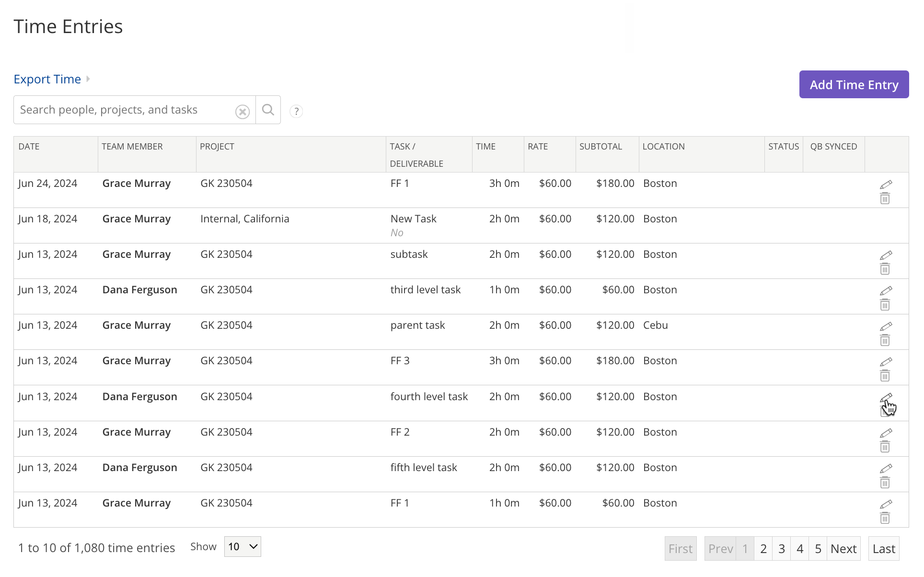Click the Add Time Entry button
The image size is (924, 577).
pyautogui.click(x=854, y=84)
